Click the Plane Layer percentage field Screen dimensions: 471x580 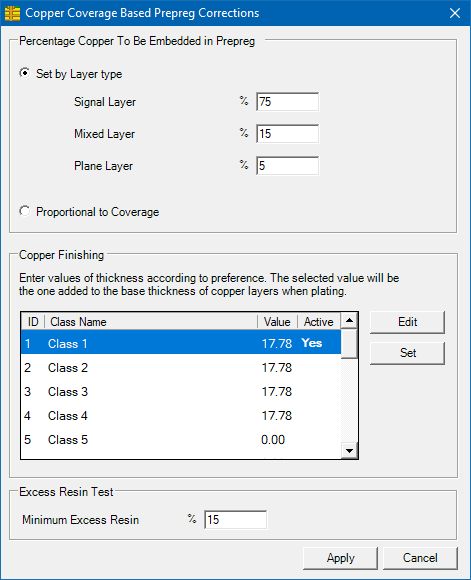(287, 166)
